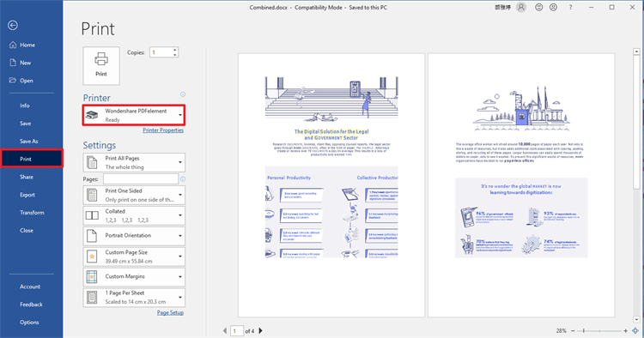The height and width of the screenshot is (338, 644).
Task: Open the Page Setup link
Action: pyautogui.click(x=170, y=312)
